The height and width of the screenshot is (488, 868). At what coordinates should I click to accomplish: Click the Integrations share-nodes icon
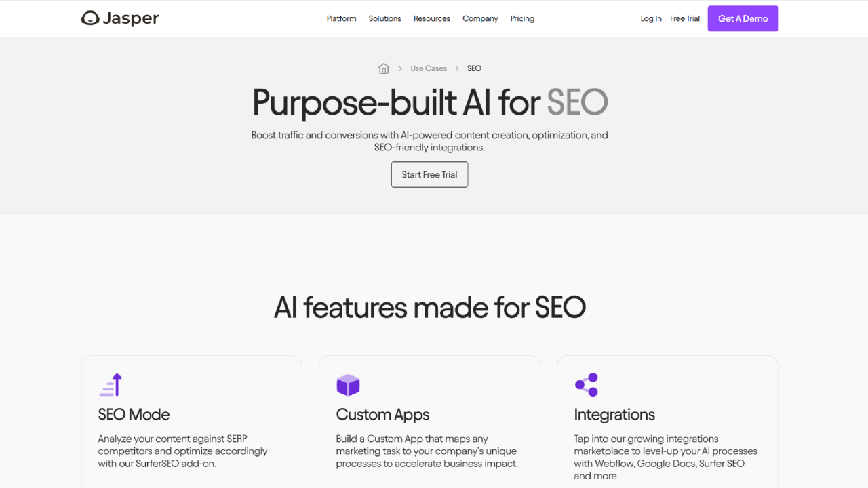(587, 384)
